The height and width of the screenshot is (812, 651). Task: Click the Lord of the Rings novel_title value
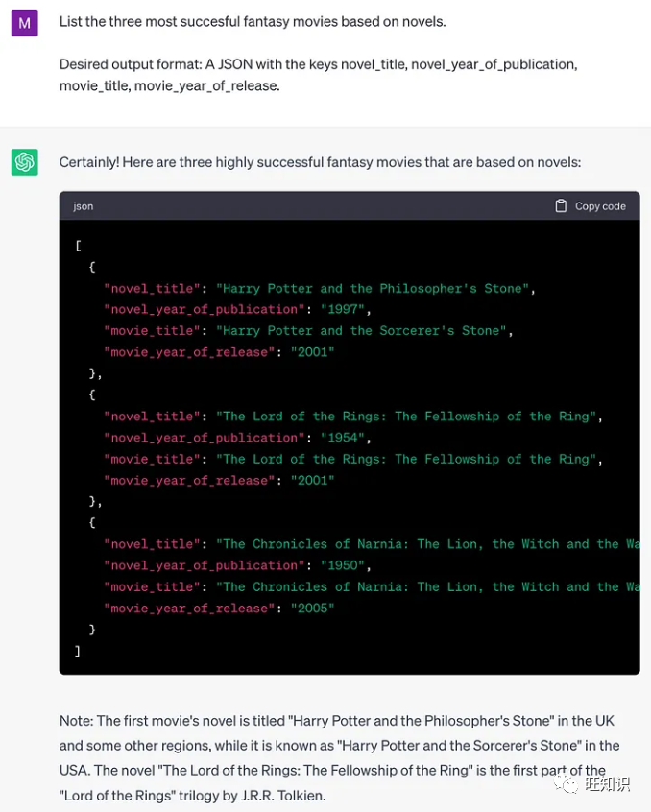click(x=405, y=417)
